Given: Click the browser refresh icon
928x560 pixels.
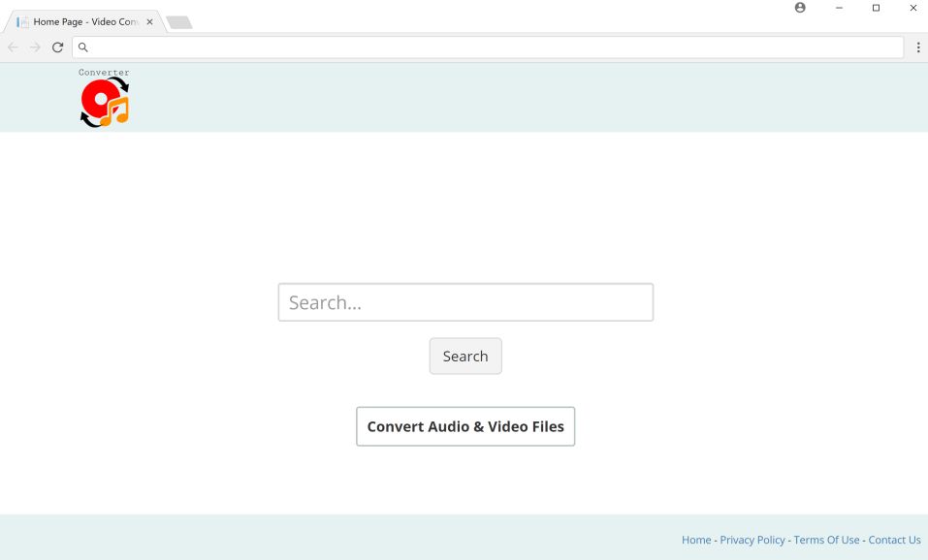Looking at the screenshot, I should pos(57,47).
